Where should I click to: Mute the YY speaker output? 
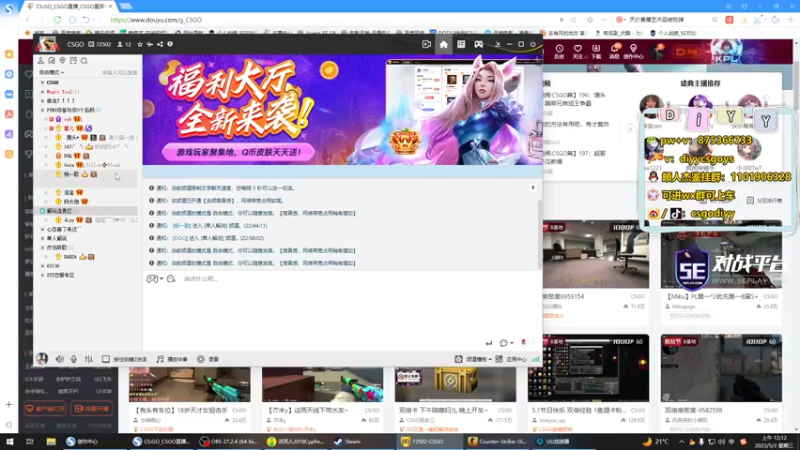pos(60,359)
